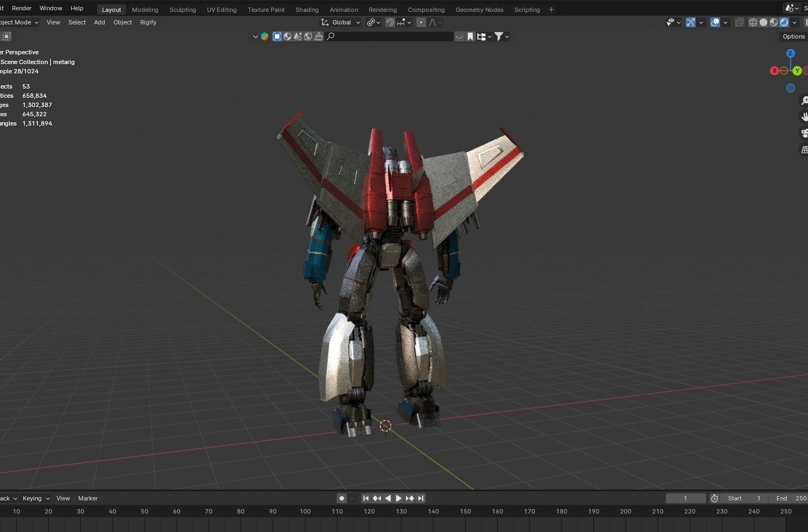The width and height of the screenshot is (808, 532).
Task: Click the outliner search field
Action: 389,36
